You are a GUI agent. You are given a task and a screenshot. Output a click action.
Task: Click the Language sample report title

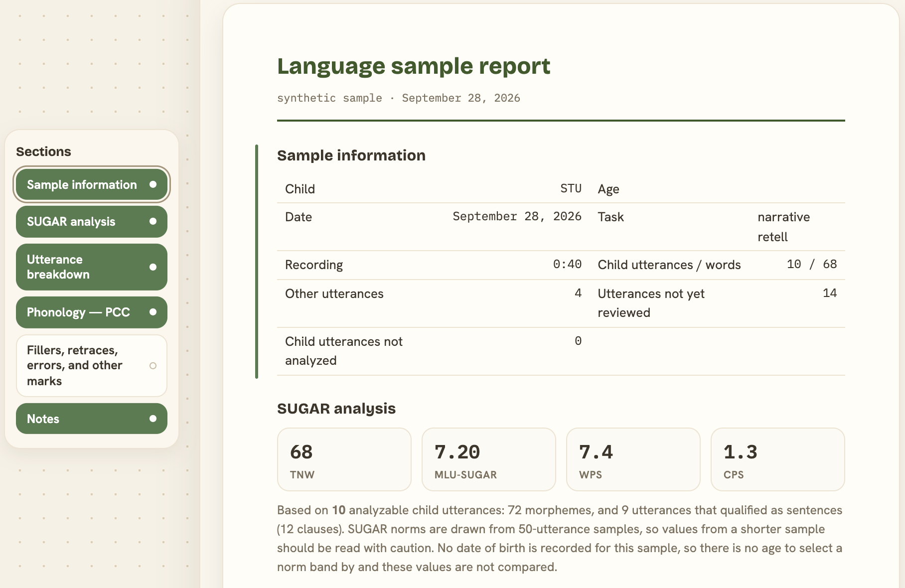click(414, 66)
